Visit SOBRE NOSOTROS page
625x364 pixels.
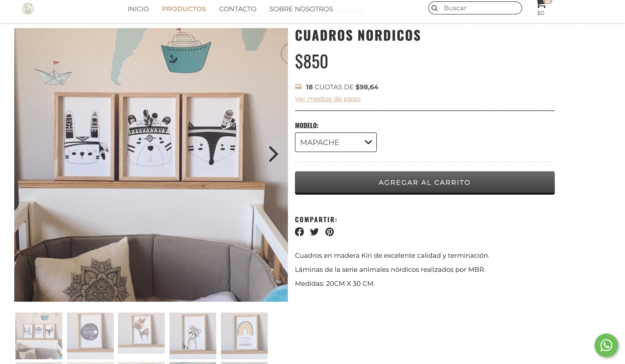[301, 9]
